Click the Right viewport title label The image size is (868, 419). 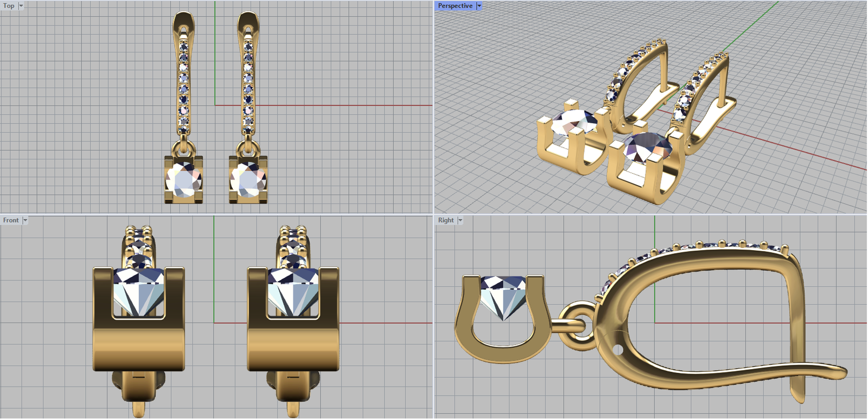point(446,220)
